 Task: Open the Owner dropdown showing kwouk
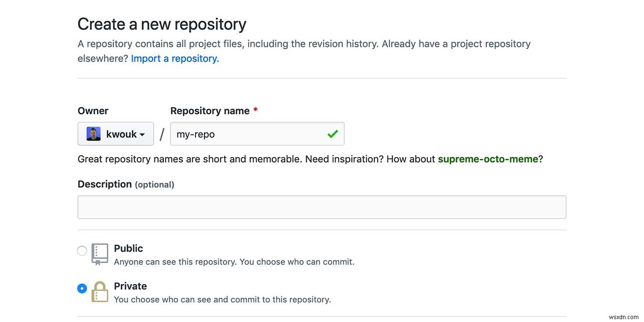pyautogui.click(x=115, y=134)
